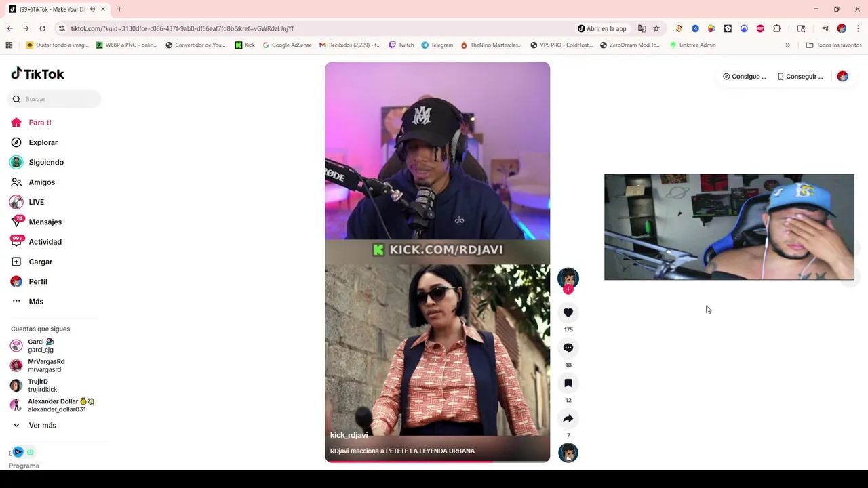The width and height of the screenshot is (868, 488).
Task: Open the Chrome profile avatar
Action: (842, 28)
